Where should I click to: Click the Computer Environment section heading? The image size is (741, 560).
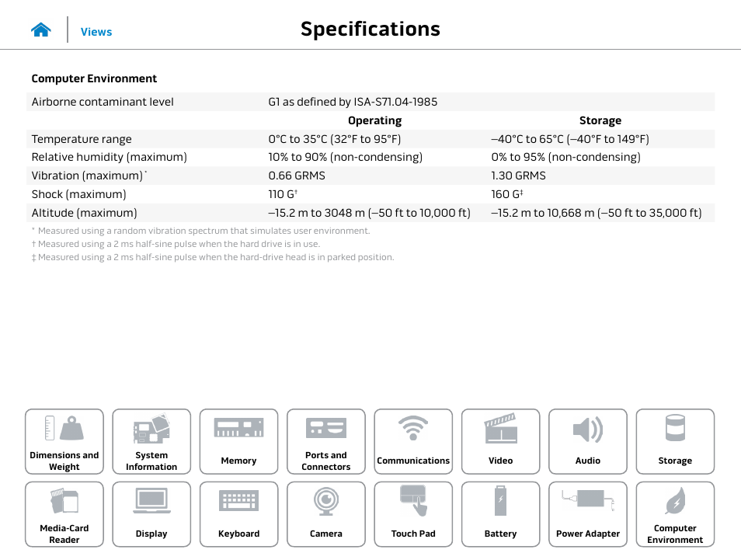pos(94,78)
